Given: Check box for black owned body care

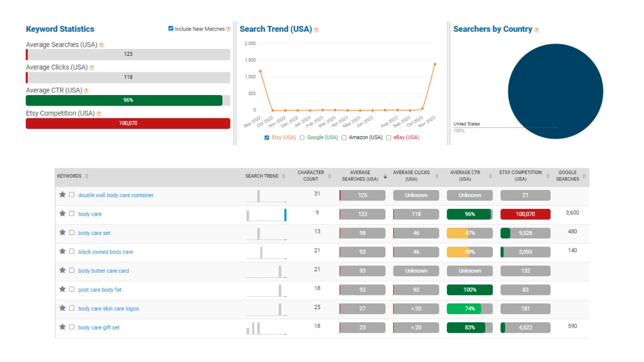Looking at the screenshot, I should 71,251.
